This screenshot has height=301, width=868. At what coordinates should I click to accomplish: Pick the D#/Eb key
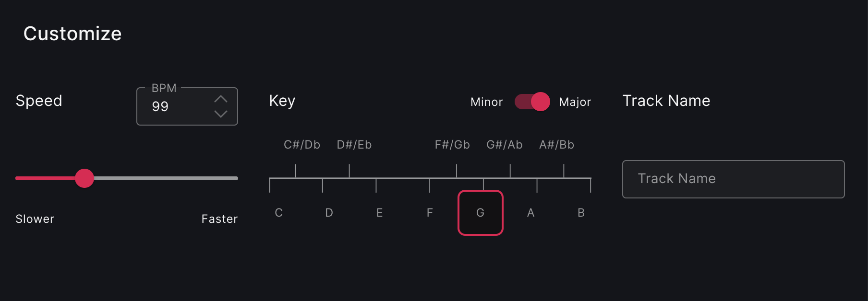(x=354, y=144)
